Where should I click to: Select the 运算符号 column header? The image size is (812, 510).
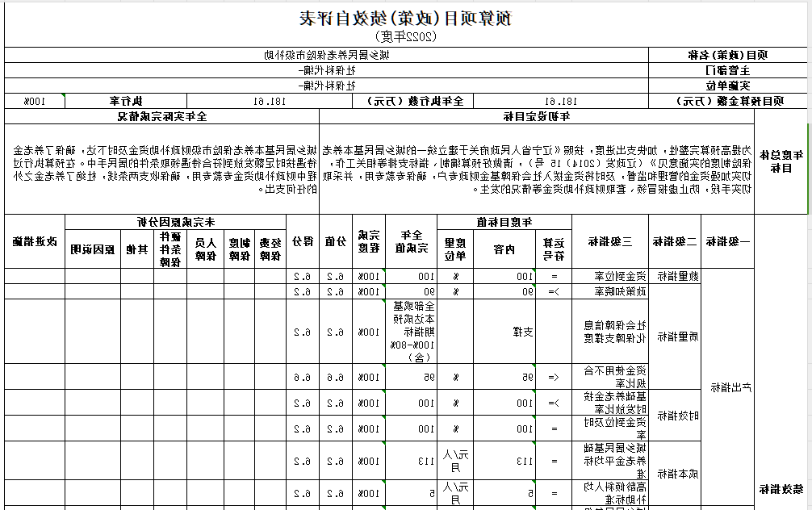click(554, 249)
